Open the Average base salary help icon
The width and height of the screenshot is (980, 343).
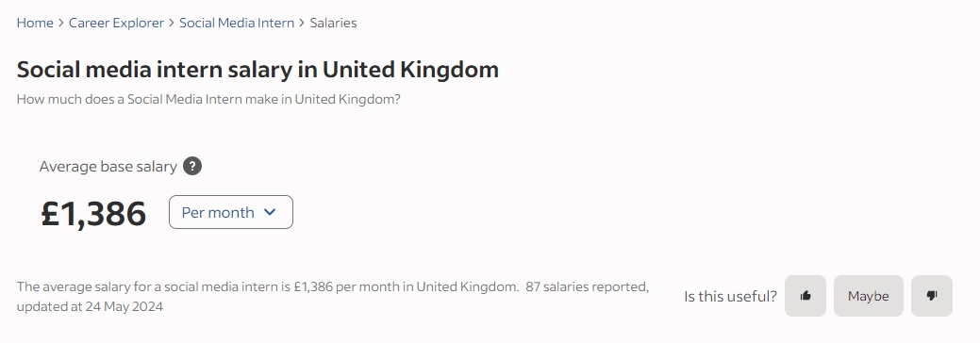192,167
